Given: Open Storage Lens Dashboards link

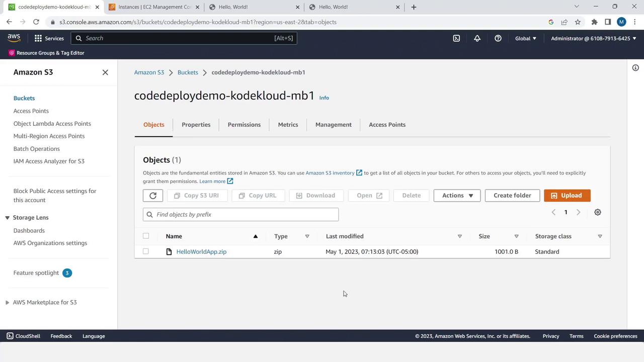Looking at the screenshot, I should tap(29, 231).
